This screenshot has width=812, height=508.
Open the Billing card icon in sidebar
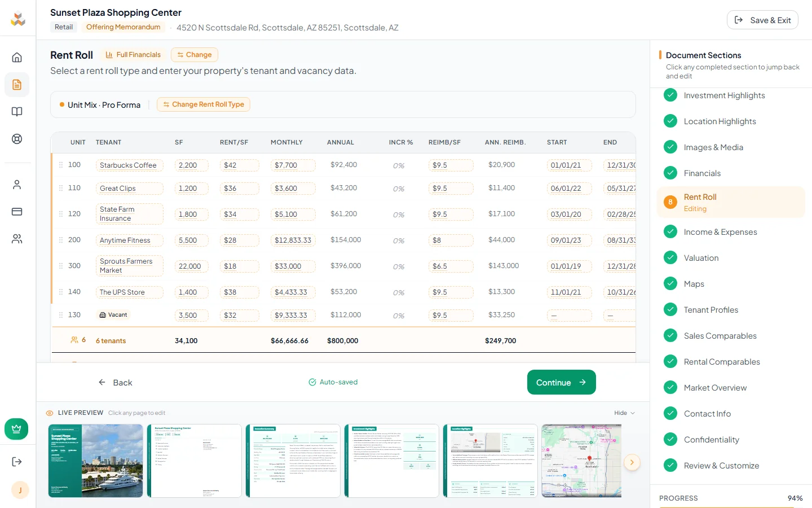coord(17,211)
